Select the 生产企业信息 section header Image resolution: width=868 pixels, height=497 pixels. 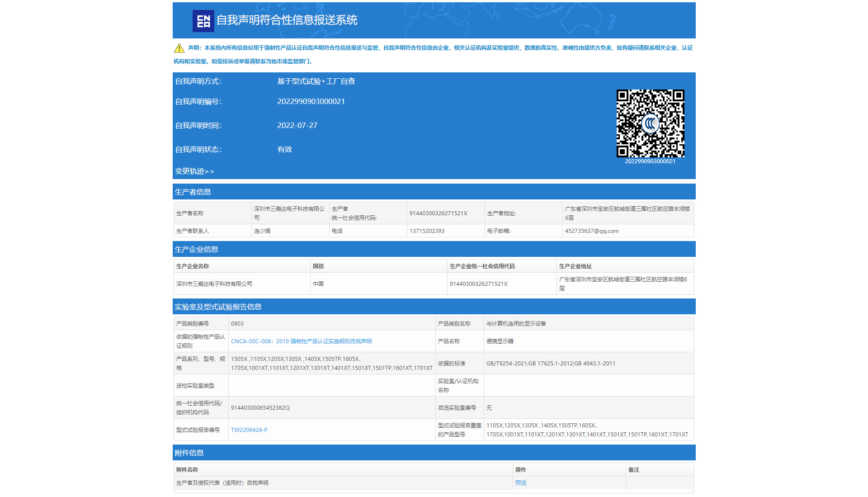(197, 250)
